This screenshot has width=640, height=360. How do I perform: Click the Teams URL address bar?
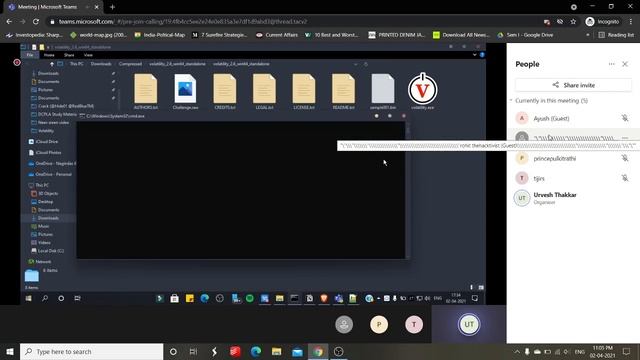[294, 22]
